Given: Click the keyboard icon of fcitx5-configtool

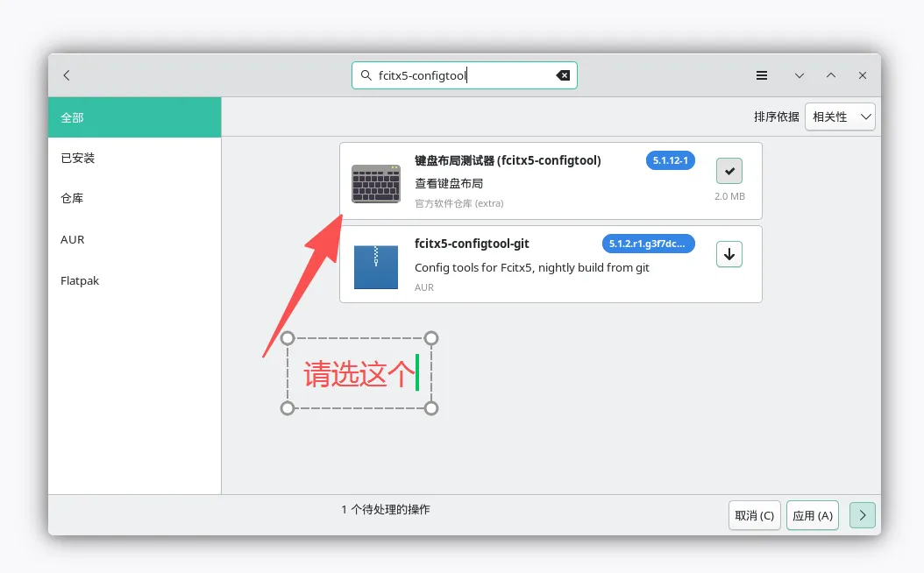Looking at the screenshot, I should click(x=376, y=184).
